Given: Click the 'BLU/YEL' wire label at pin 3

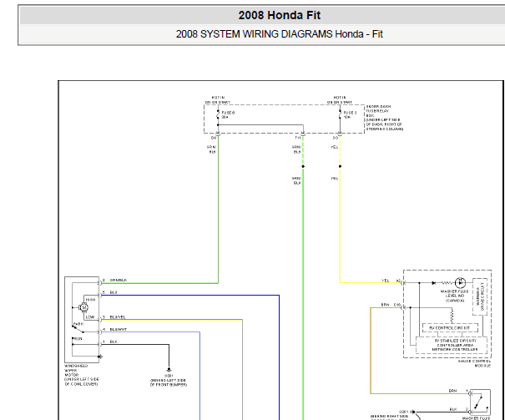Looking at the screenshot, I should pos(118,317).
